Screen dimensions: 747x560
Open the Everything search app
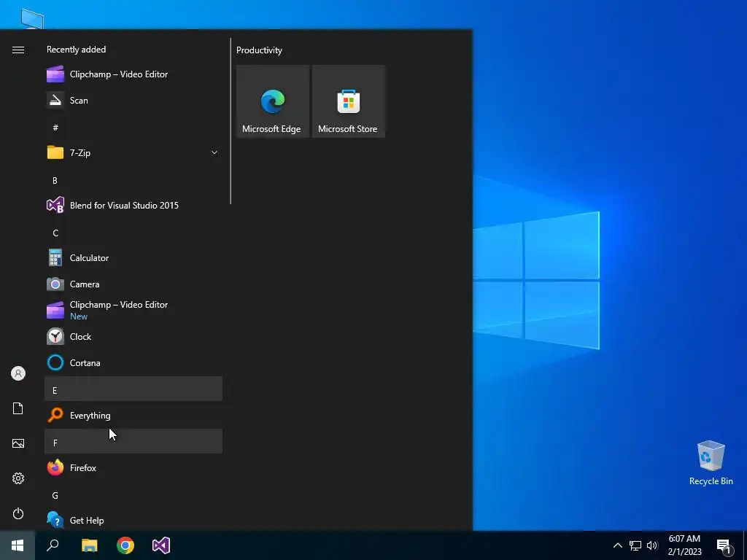[133, 415]
